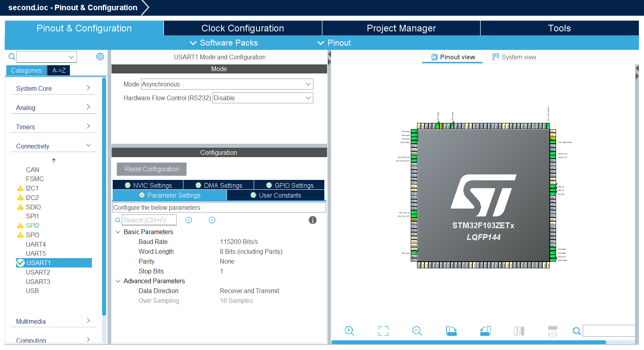This screenshot has height=350, width=644.
Task: Flip the chip view horizontally
Action: point(519,331)
